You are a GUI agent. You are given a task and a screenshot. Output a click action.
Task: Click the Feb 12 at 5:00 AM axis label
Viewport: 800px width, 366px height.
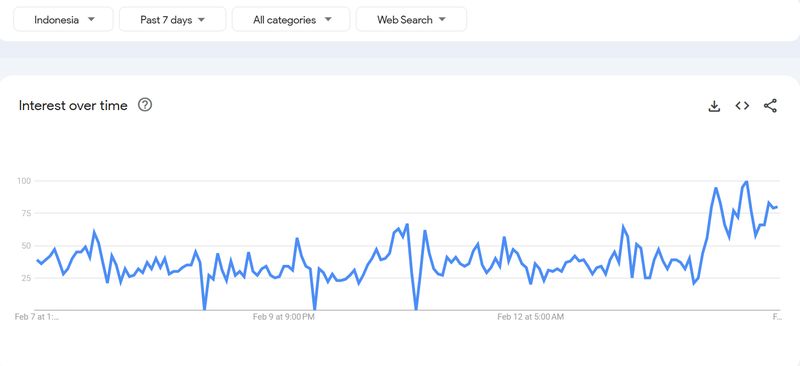pyautogui.click(x=531, y=317)
